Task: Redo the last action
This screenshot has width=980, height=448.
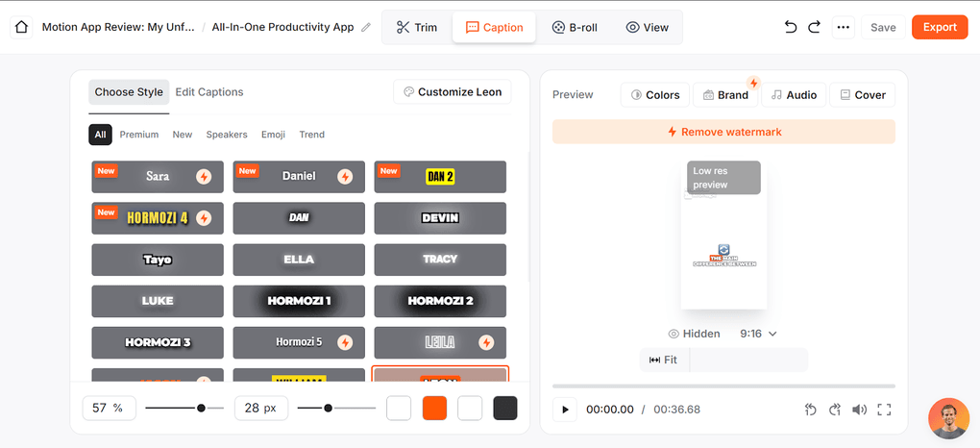Action: [814, 28]
